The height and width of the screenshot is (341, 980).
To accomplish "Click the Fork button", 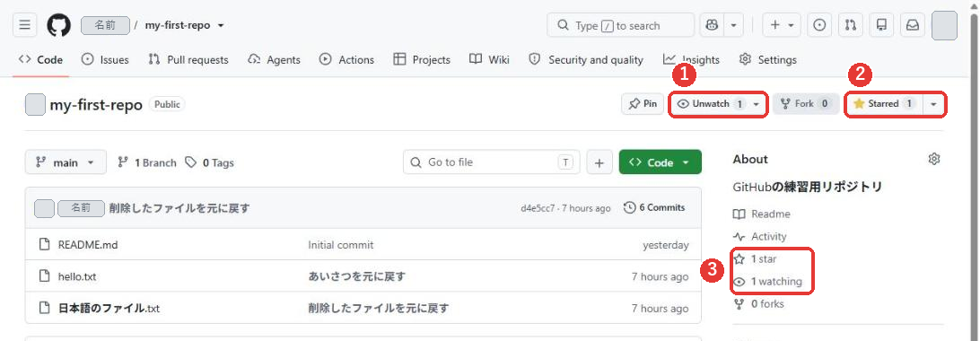I will click(x=806, y=104).
